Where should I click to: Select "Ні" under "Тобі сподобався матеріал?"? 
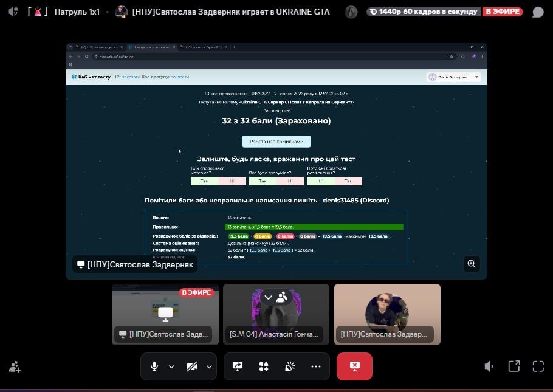pyautogui.click(x=232, y=181)
